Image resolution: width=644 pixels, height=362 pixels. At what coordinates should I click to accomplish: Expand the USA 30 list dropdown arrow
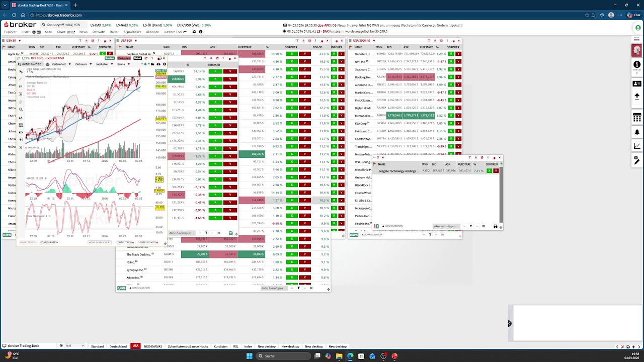click(x=20, y=40)
